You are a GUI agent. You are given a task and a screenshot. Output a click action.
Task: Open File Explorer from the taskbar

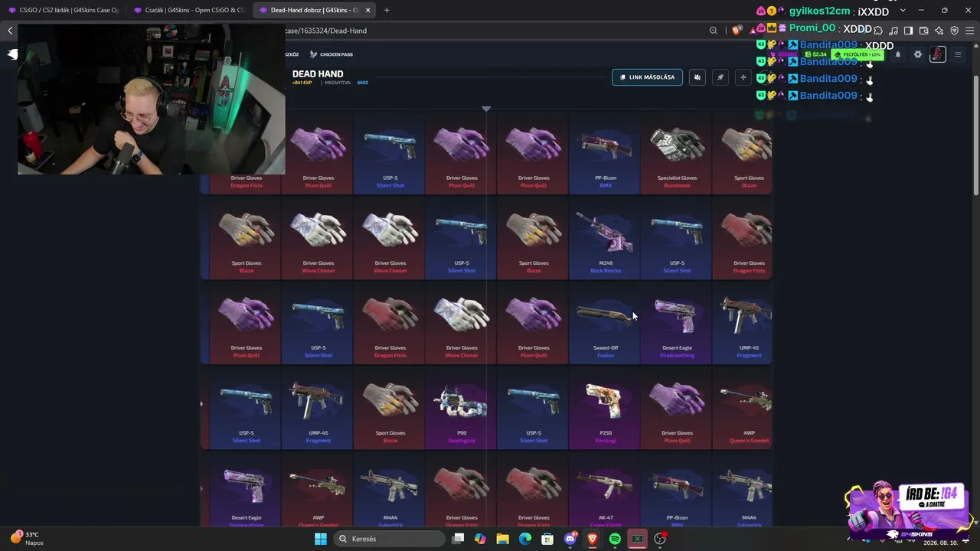(x=502, y=539)
